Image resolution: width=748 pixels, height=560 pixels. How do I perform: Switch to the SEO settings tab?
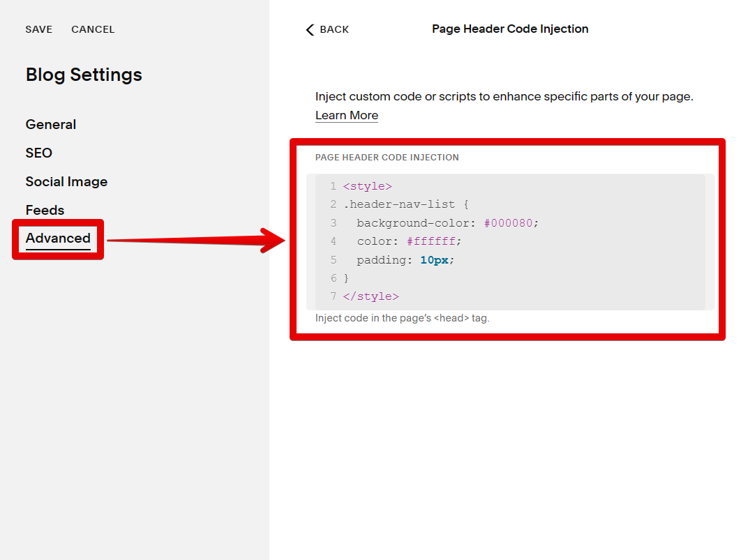[39, 153]
